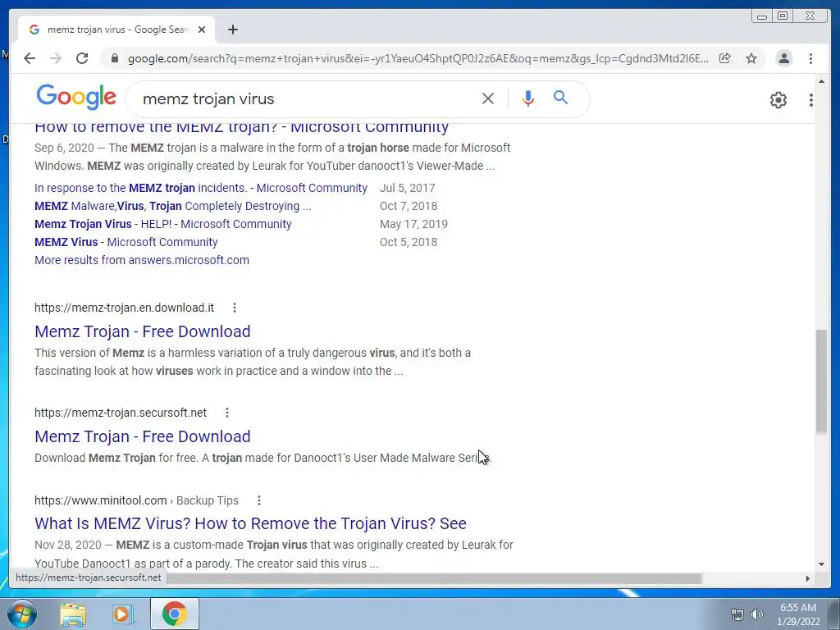Screen dimensions: 840x630
Task: Submit search with magnifier icon
Action: pos(560,98)
